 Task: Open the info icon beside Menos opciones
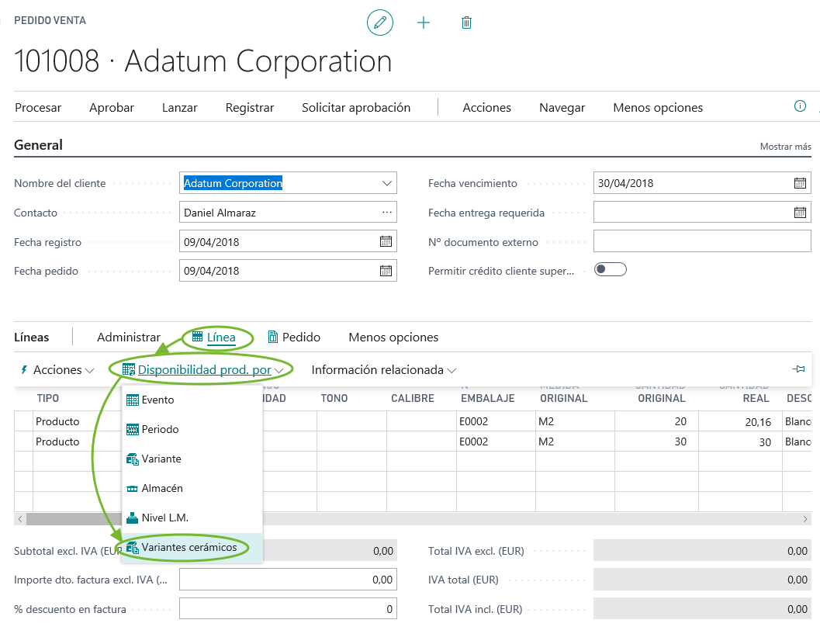tap(800, 106)
